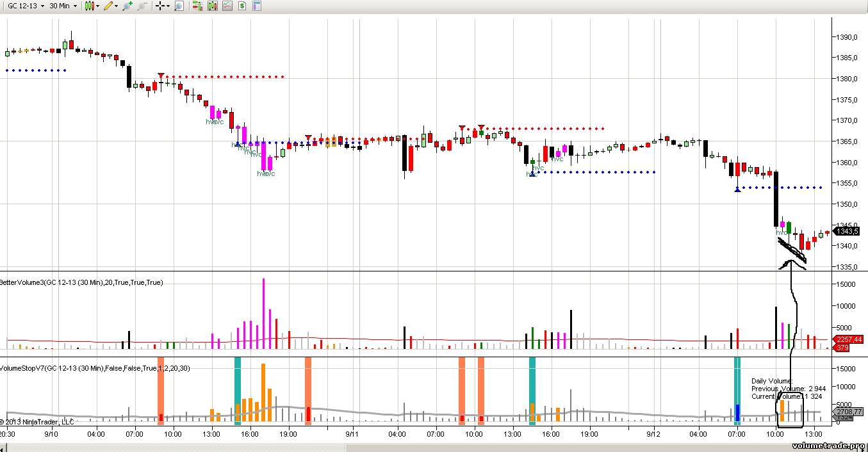Viewport: 868px width, 452px height.
Task: Open the 30 Min interval dropdown
Action: pos(63,6)
